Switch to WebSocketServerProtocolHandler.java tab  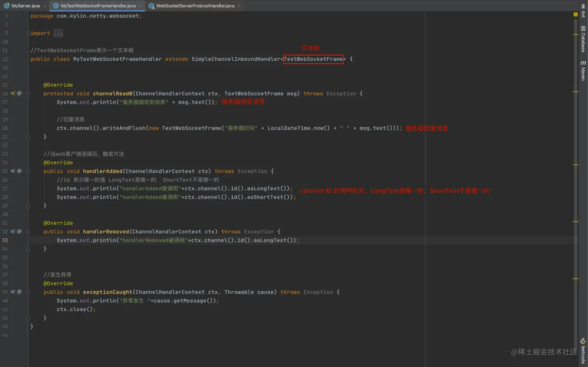195,6
